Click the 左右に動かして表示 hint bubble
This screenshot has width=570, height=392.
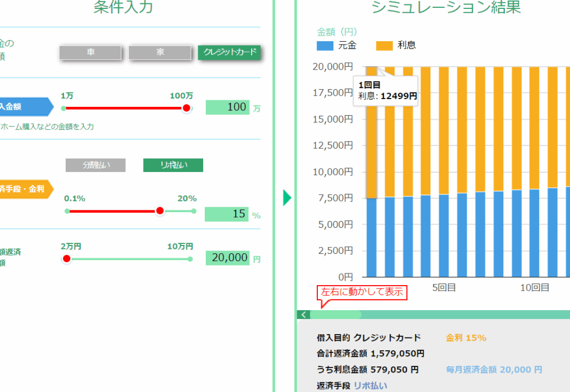pyautogui.click(x=362, y=293)
